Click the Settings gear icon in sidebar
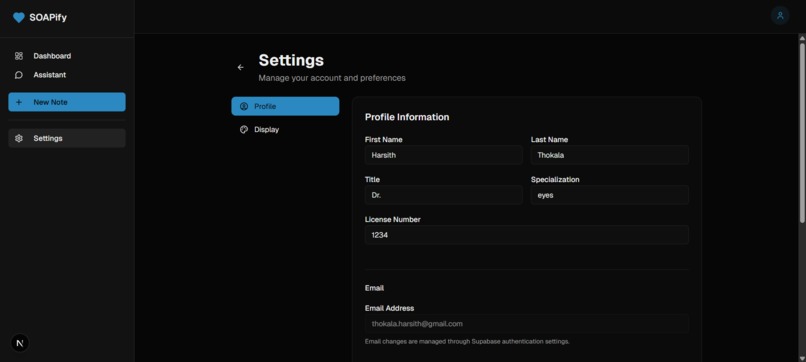806x362 pixels. coord(19,138)
